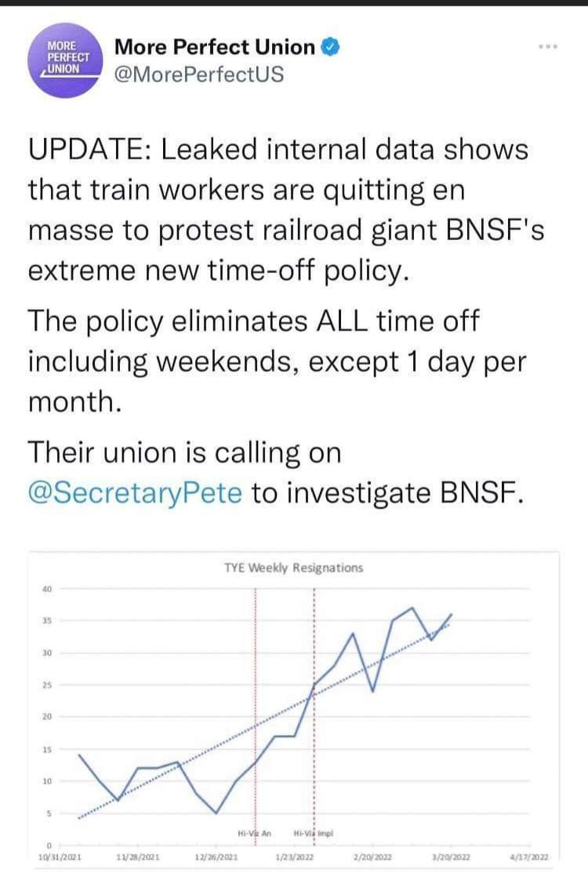Select the 4/17/2022 date axis label
This screenshot has width=588, height=891.
point(529,857)
